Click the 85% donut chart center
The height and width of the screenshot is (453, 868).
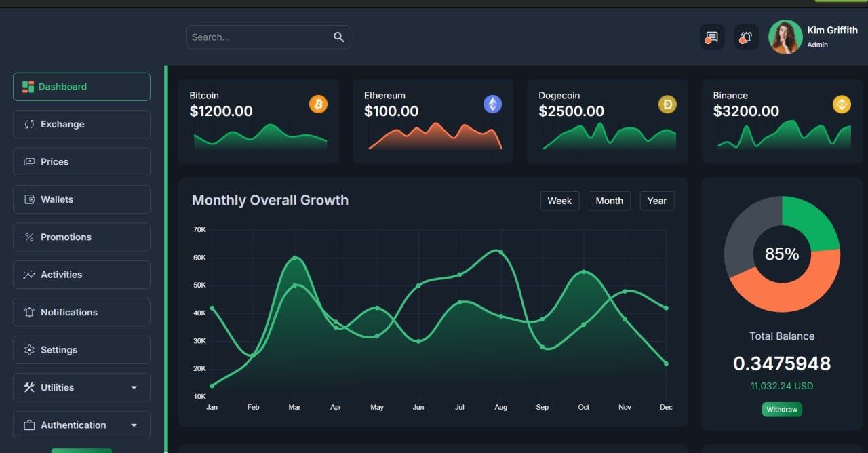(782, 254)
